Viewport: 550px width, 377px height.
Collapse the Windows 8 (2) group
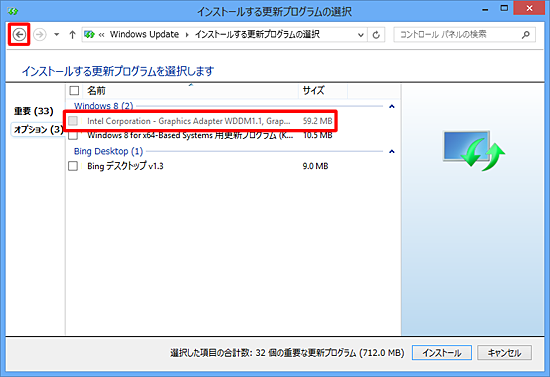point(392,106)
